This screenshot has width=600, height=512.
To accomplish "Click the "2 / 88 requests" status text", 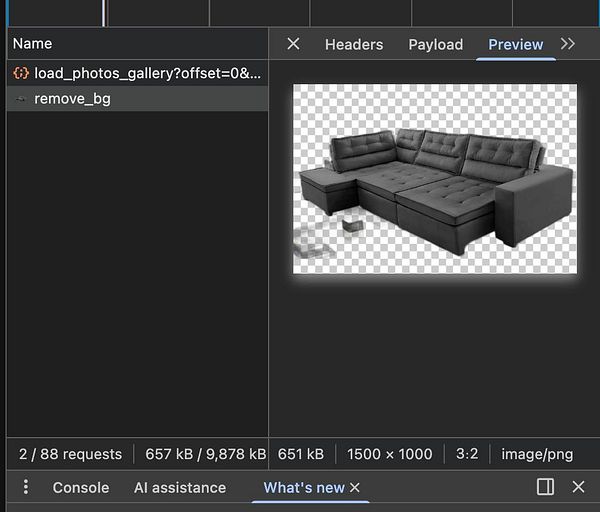I will [70, 454].
